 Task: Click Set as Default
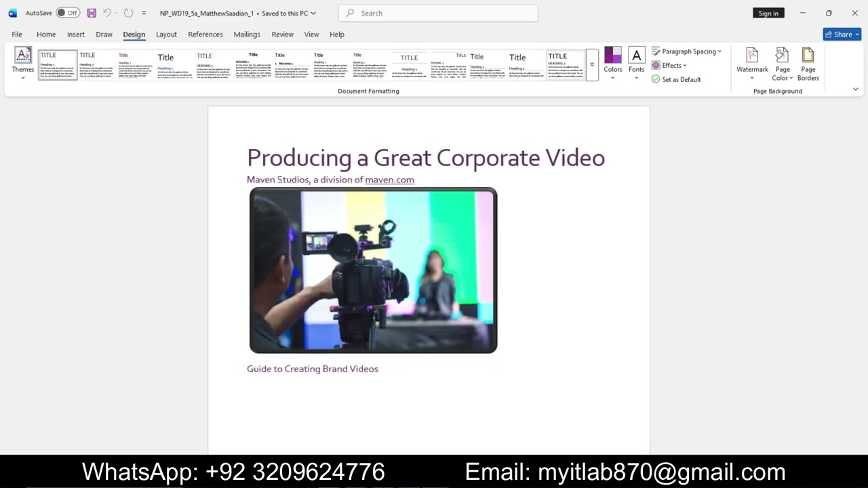[x=676, y=79]
